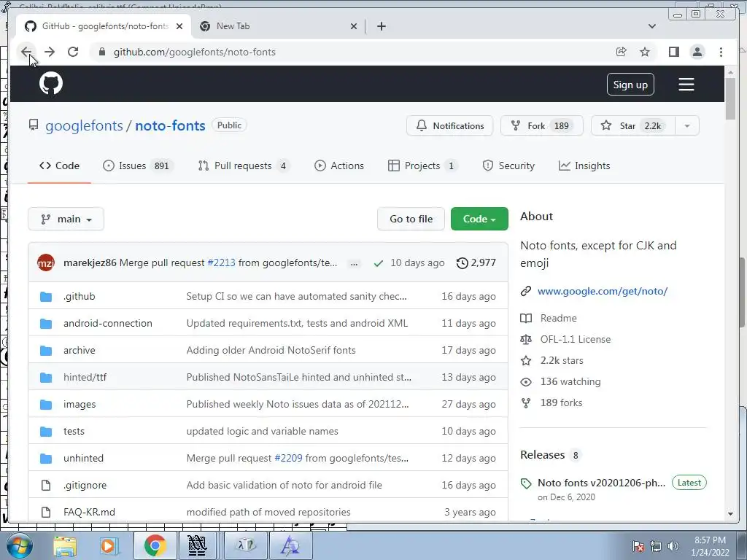Viewport: 747px width, 560px height.
Task: Click the browser forward arrow
Action: (50, 52)
